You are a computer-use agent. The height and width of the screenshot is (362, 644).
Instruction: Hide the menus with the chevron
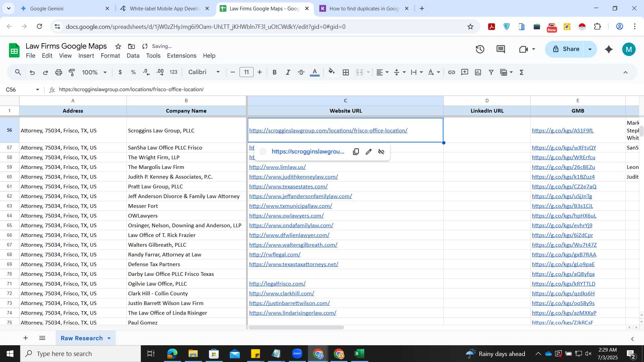(x=626, y=72)
